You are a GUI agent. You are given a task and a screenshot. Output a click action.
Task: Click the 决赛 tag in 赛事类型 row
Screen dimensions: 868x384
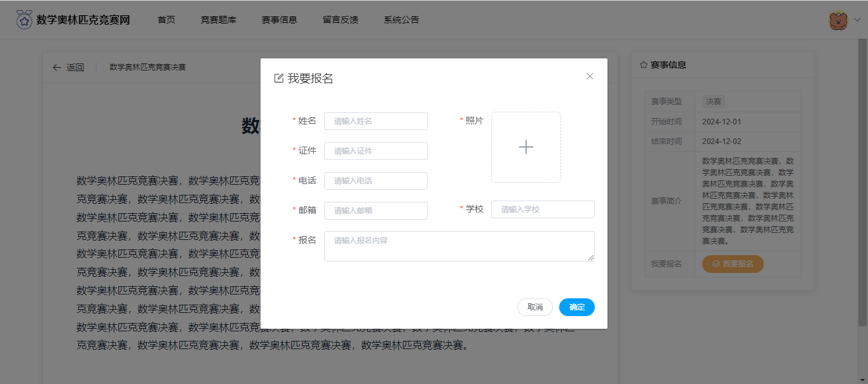[714, 102]
